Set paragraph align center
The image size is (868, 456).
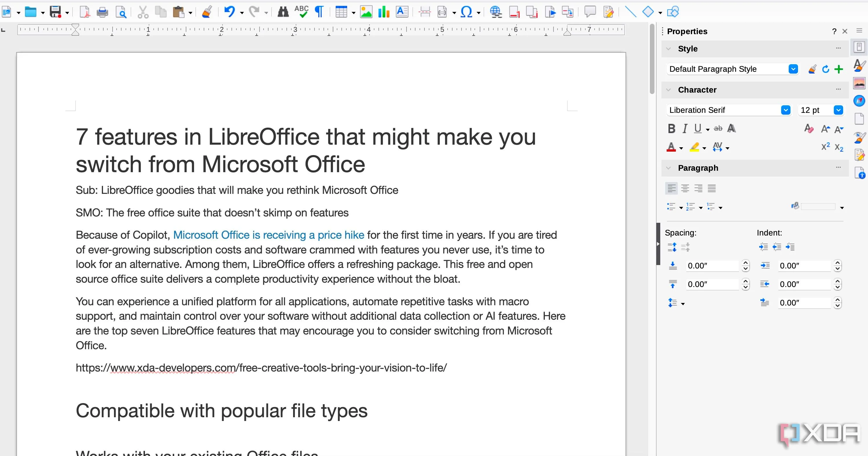point(685,188)
